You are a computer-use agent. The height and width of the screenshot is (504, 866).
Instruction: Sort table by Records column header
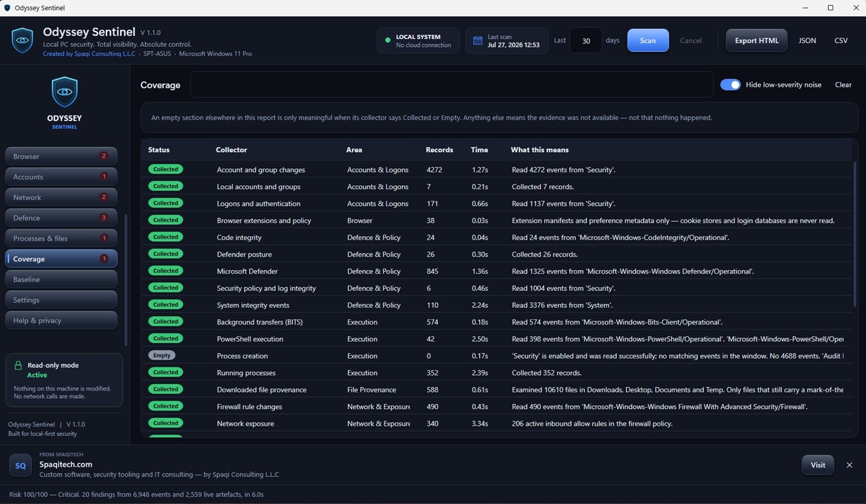click(x=439, y=150)
